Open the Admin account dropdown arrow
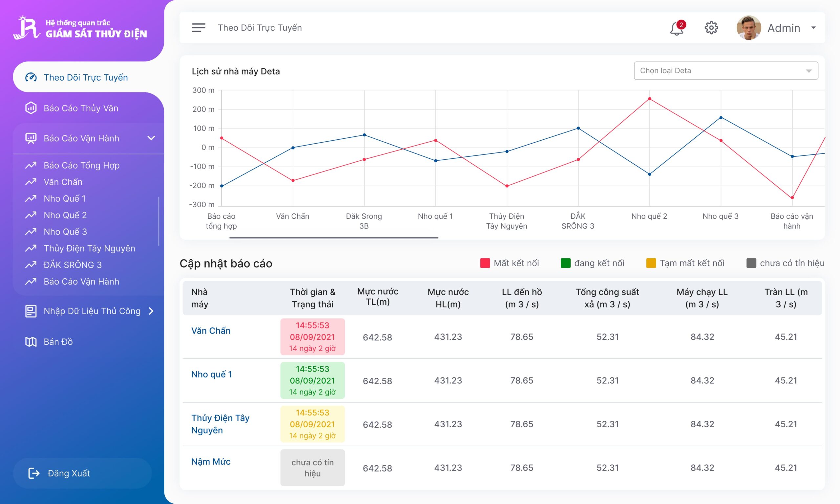Screen dimensions: 840x504 [x=813, y=28]
